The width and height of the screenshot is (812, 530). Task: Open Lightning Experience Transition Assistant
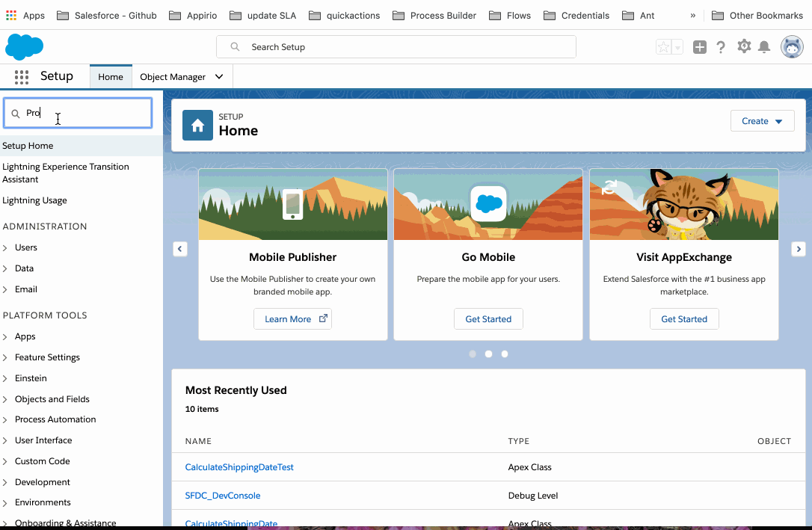66,173
